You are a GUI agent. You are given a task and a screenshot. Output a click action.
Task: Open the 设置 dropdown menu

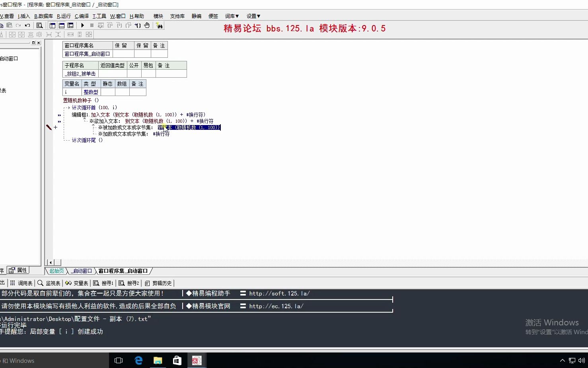[253, 16]
